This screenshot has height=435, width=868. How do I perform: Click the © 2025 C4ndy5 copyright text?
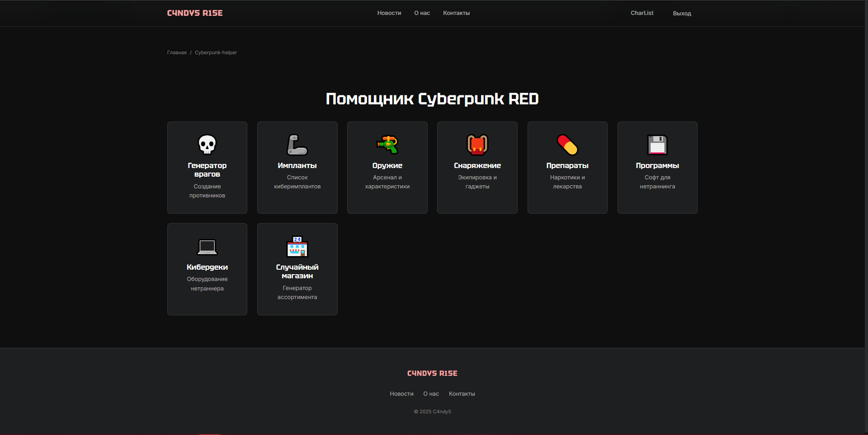pyautogui.click(x=432, y=412)
